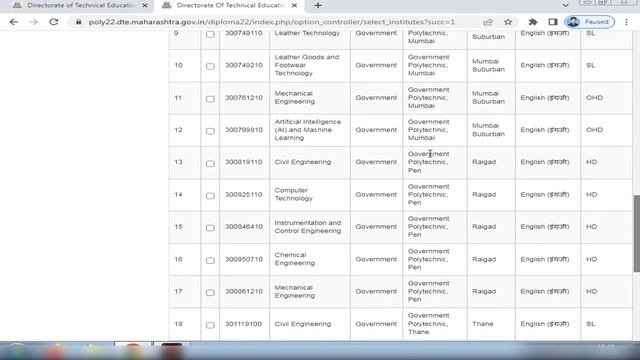Bookmark this page with star icon
Screen dimensions: 640x360
508,22
